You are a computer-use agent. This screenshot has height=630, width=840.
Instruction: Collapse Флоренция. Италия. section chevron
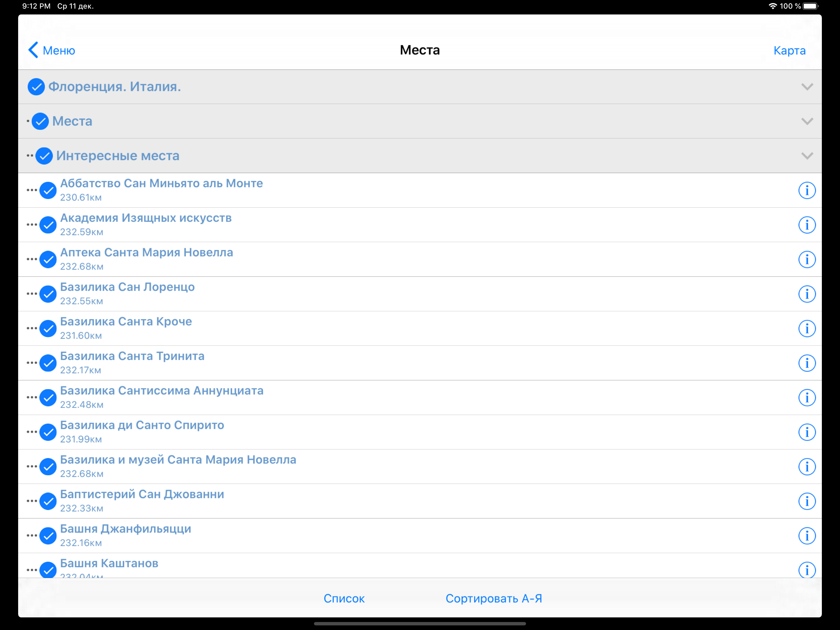807,87
